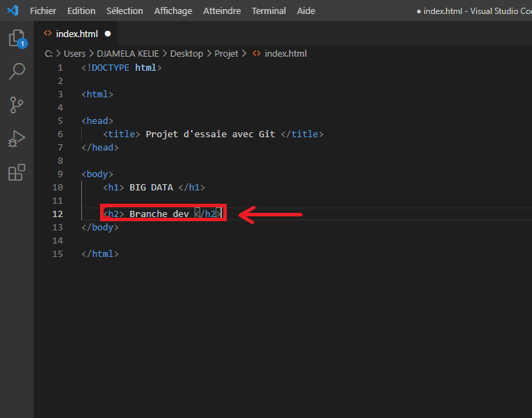This screenshot has width=532, height=418.
Task: Expand the DJAMELA KELIE breadcrumb segment
Action: [127, 53]
